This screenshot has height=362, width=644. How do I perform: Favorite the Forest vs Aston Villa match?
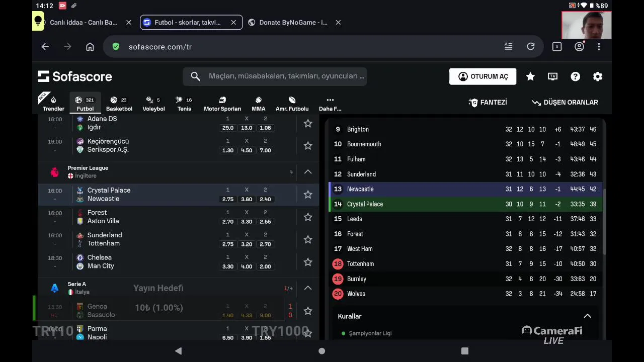[x=308, y=217]
